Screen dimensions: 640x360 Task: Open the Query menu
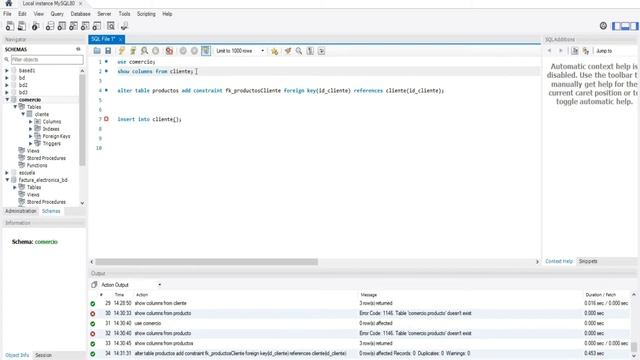57,13
